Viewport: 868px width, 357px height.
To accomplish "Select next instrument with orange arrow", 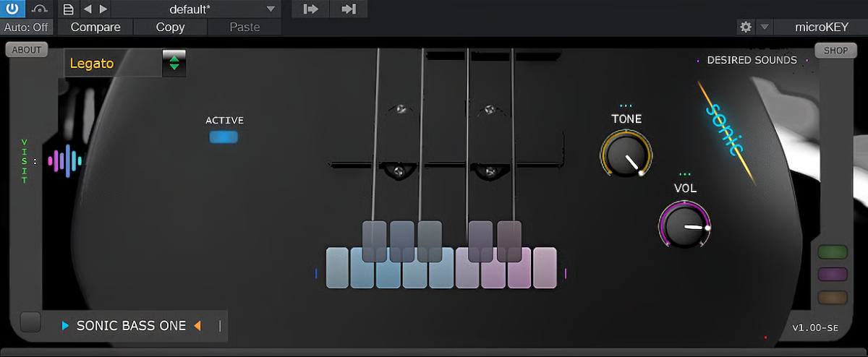I will pyautogui.click(x=197, y=326).
